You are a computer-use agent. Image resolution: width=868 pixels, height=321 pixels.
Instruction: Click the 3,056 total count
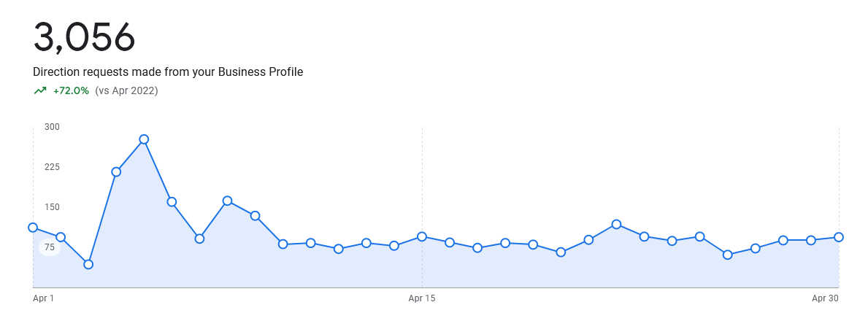point(84,37)
